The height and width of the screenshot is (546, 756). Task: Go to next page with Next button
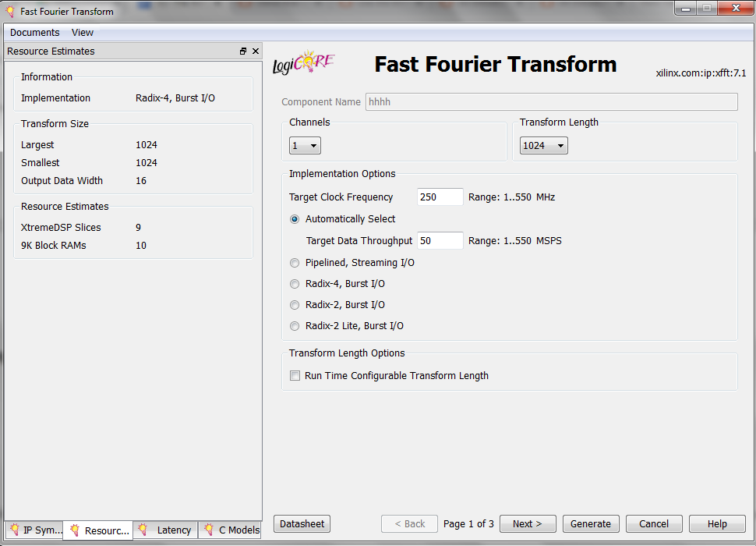527,524
